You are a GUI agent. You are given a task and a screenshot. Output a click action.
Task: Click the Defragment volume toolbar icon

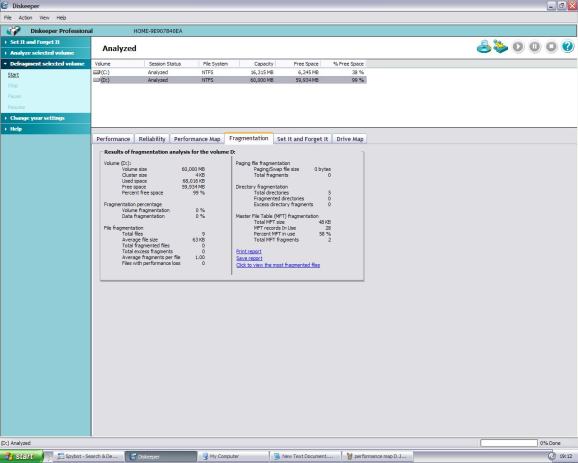(x=501, y=47)
